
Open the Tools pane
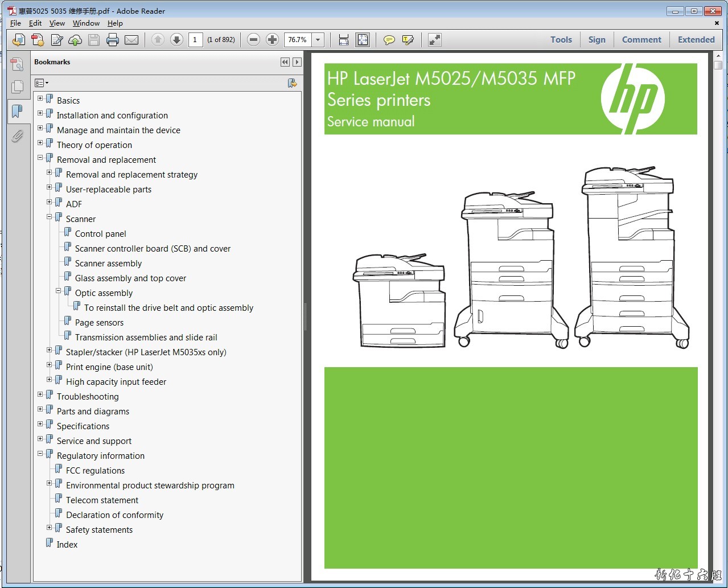[x=561, y=40]
